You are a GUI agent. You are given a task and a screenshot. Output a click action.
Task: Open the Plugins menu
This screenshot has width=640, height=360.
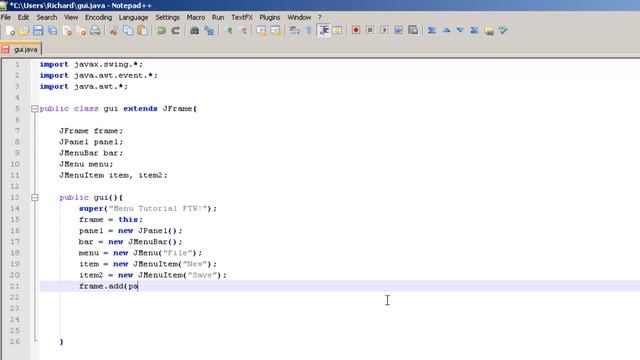pos(270,17)
